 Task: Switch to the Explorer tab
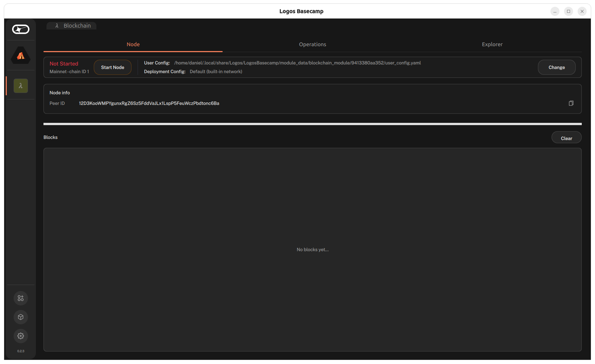click(492, 44)
